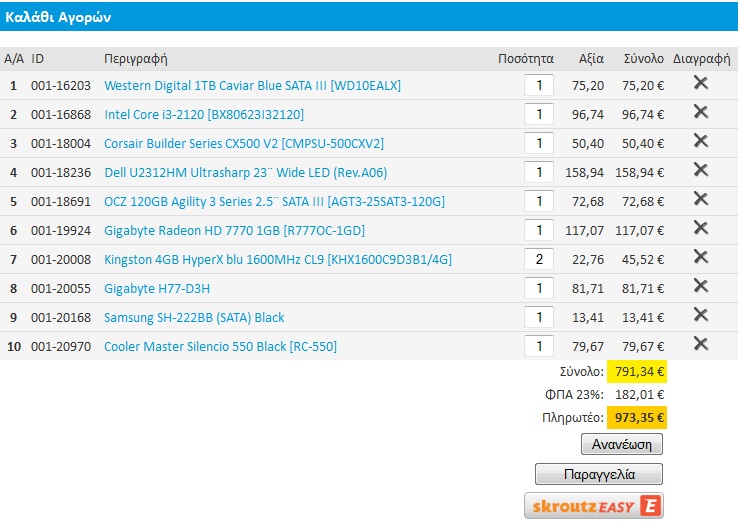The height and width of the screenshot is (522, 743).
Task: Edit quantity field for Intel Core i3-2120
Action: pos(539,114)
